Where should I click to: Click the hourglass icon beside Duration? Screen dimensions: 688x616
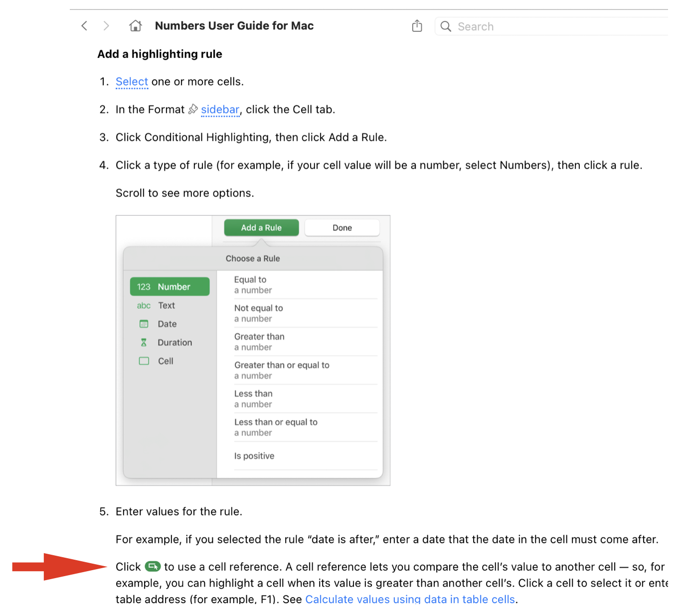pos(144,342)
